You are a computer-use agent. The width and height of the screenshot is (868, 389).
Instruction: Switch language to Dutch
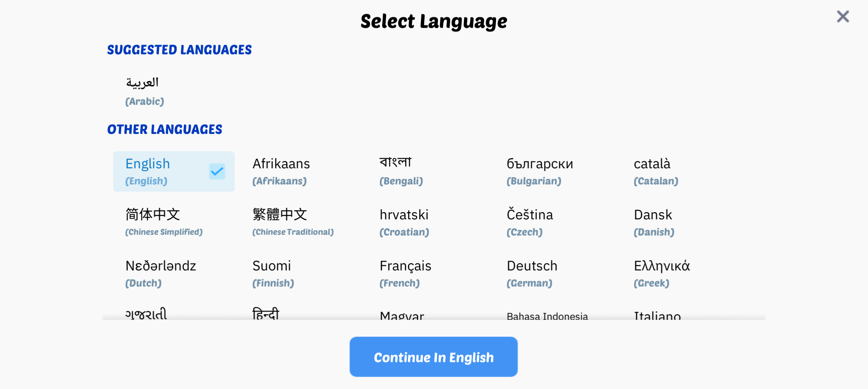coord(161,273)
